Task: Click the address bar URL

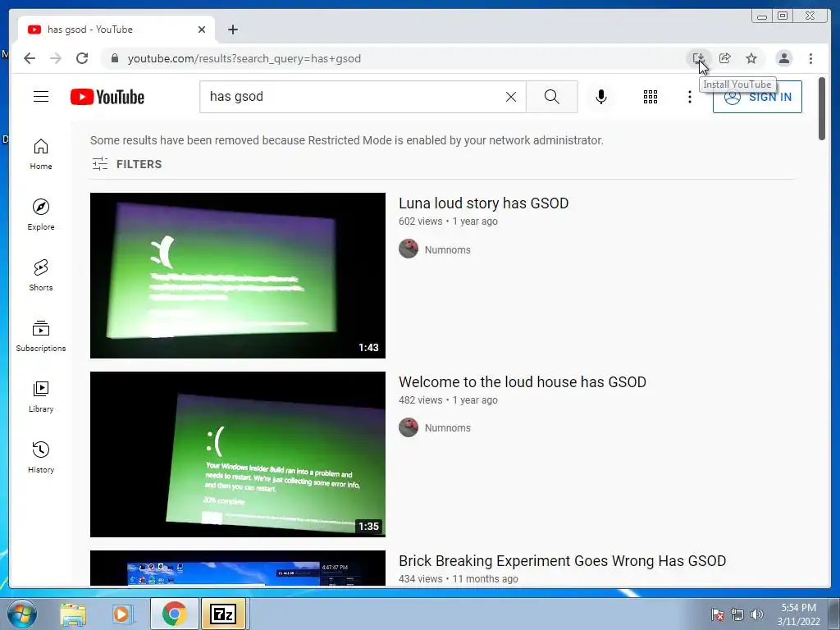Action: [244, 58]
